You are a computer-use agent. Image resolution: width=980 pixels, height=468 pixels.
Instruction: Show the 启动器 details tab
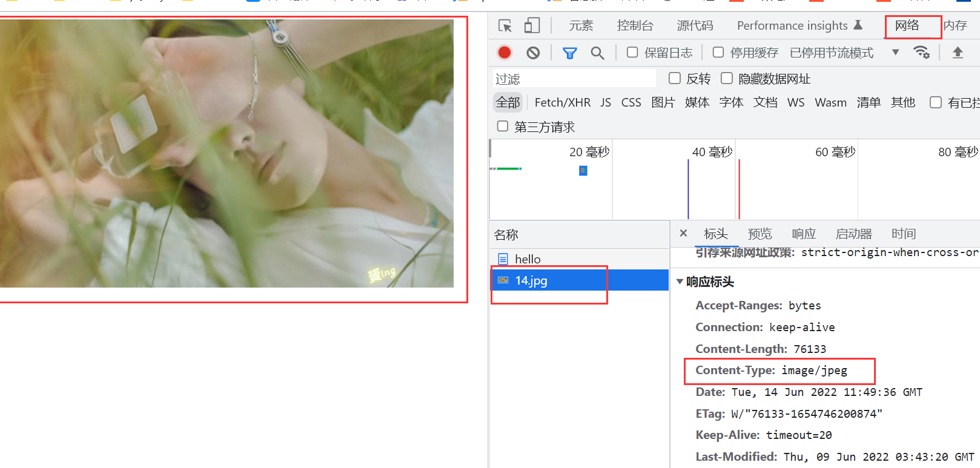(853, 234)
